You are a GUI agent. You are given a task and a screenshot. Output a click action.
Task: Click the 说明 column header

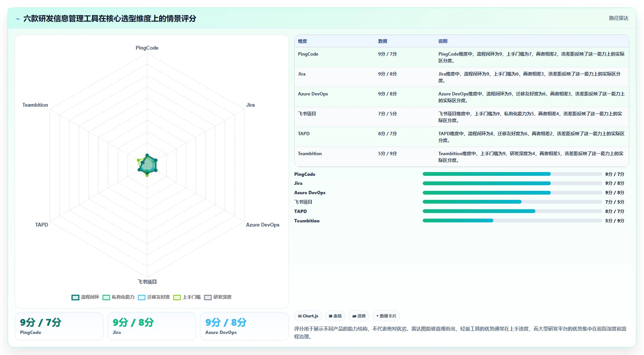coord(443,41)
